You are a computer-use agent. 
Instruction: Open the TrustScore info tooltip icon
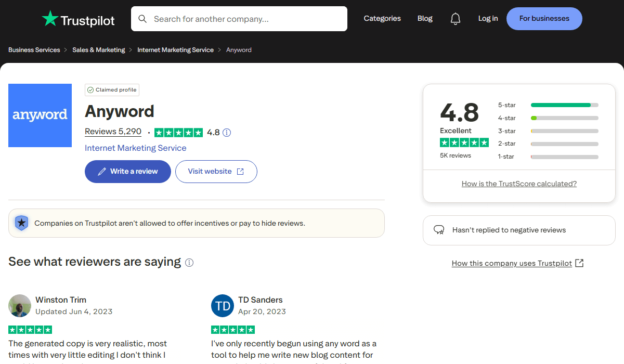click(x=226, y=132)
